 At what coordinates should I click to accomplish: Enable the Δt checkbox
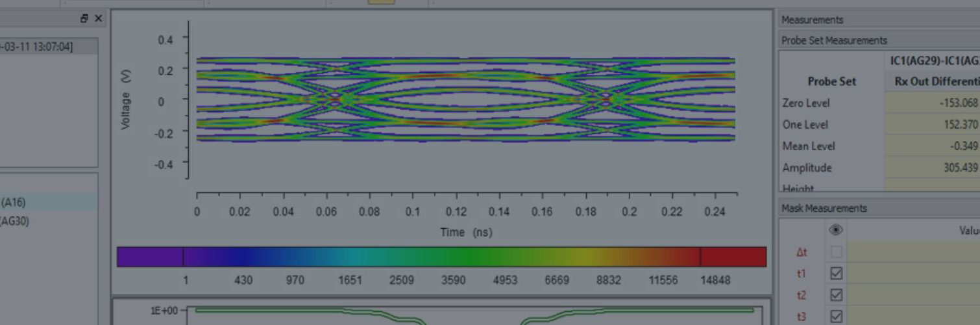(837, 252)
